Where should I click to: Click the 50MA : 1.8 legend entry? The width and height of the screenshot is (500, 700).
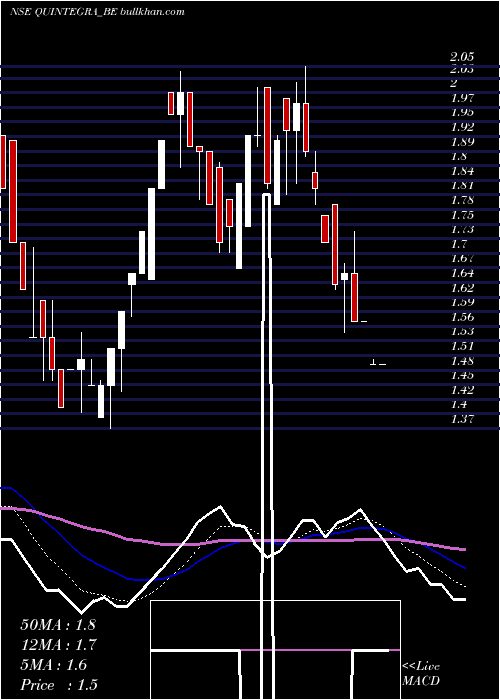click(x=58, y=625)
